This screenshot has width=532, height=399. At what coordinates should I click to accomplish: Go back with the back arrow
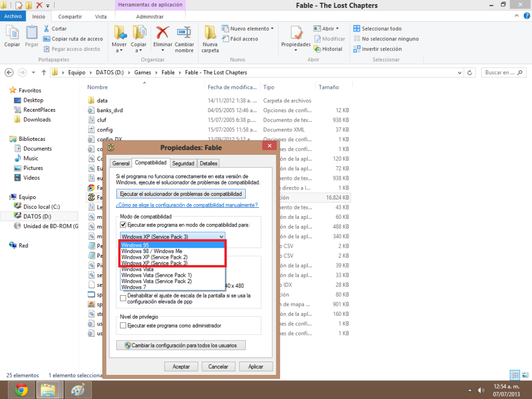click(9, 72)
